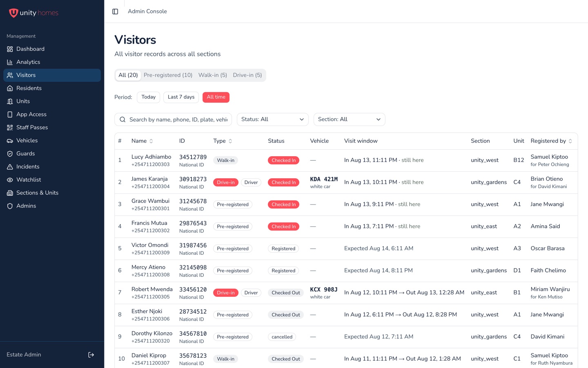This screenshot has width=588, height=368.
Task: Open the Watchlist page
Action: click(52, 180)
